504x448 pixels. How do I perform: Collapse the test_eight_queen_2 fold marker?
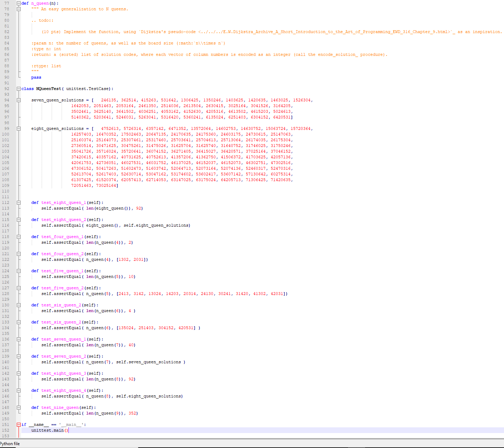(x=19, y=220)
